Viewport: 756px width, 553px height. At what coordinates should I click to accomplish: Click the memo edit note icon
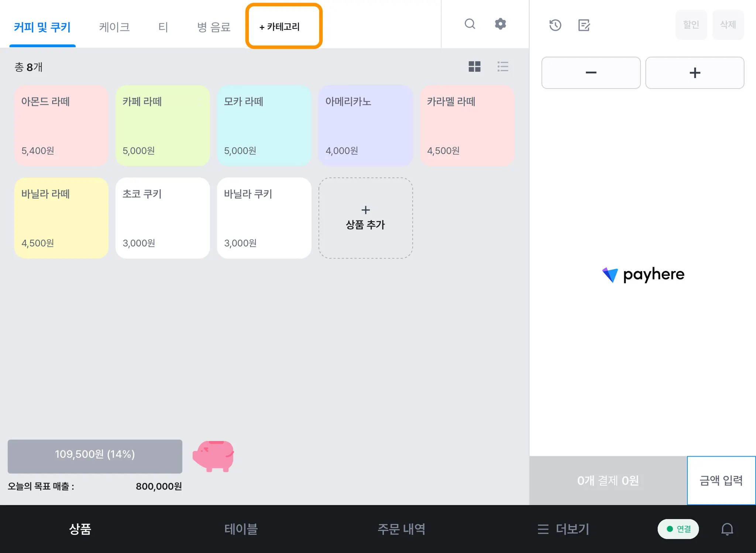pyautogui.click(x=584, y=25)
